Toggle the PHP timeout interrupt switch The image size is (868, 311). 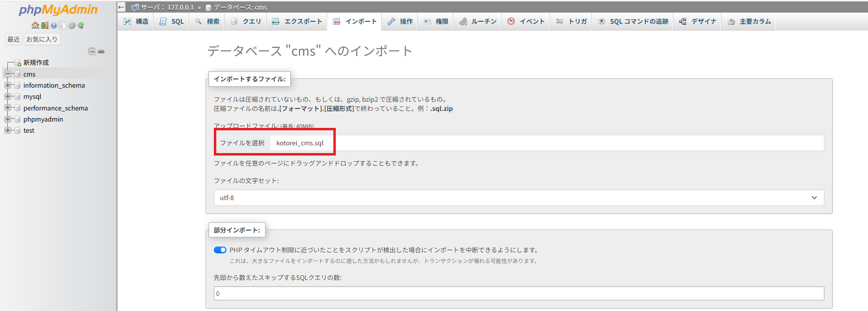click(220, 250)
